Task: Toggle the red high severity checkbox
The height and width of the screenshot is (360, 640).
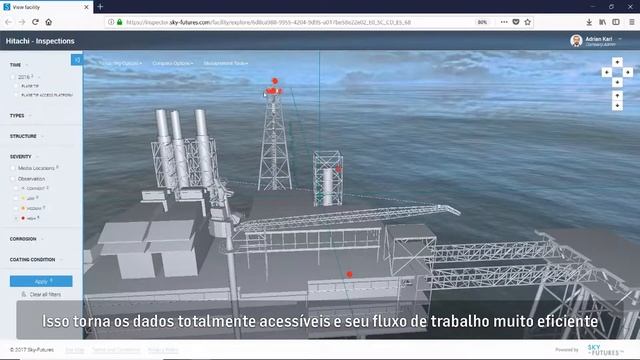Action: click(x=17, y=218)
